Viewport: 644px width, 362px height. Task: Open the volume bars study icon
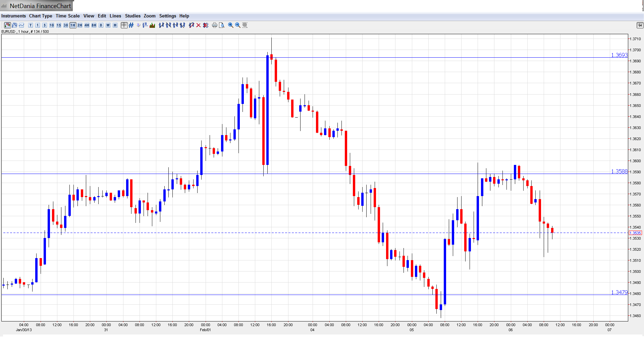(152, 25)
